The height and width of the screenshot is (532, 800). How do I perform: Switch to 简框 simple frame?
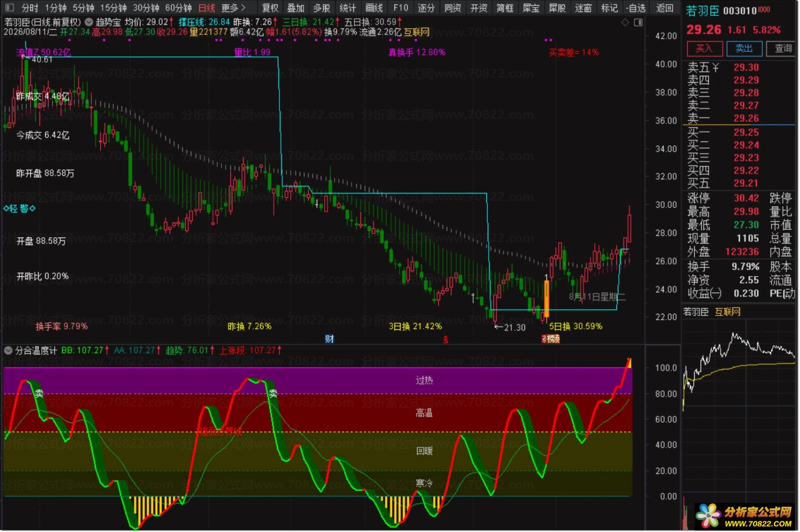(505, 8)
